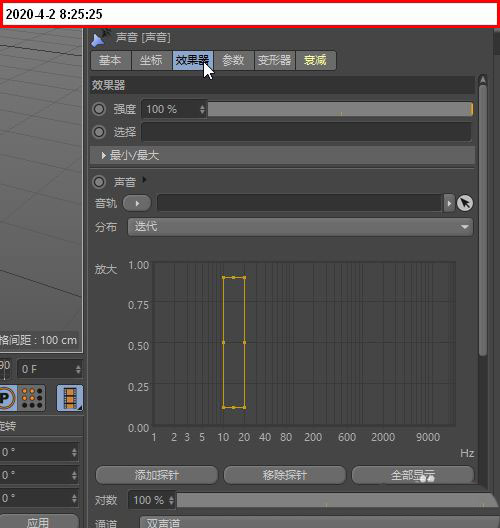Open the 衰减 tab
The height and width of the screenshot is (528, 500).
pos(316,61)
